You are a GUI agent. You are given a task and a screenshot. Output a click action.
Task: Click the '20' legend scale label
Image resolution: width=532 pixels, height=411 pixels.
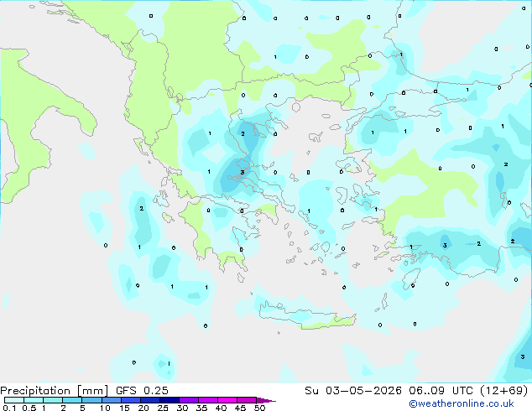143,408
